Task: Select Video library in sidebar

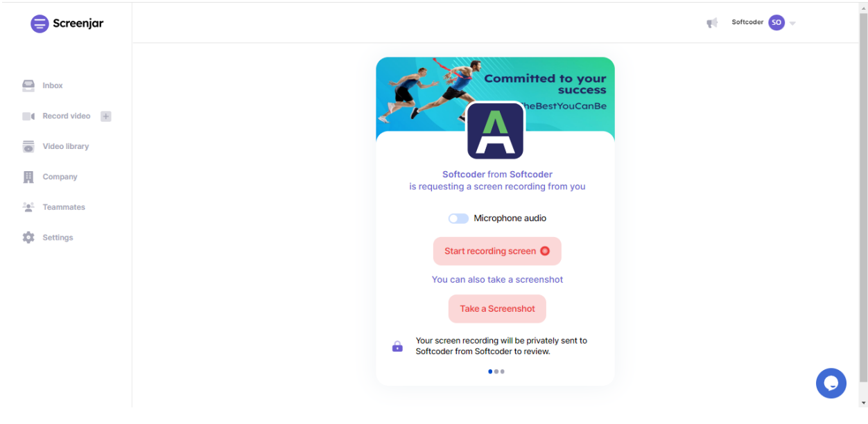Action: coord(66,146)
